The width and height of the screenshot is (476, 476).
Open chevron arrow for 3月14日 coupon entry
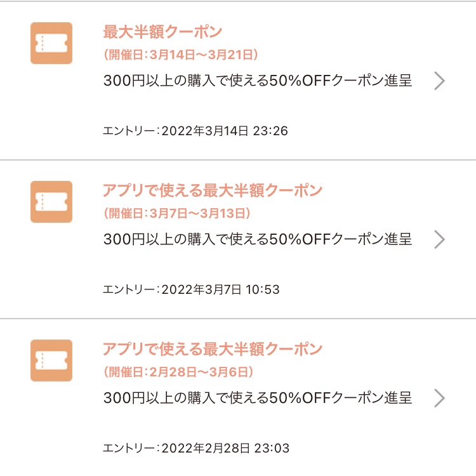(439, 81)
